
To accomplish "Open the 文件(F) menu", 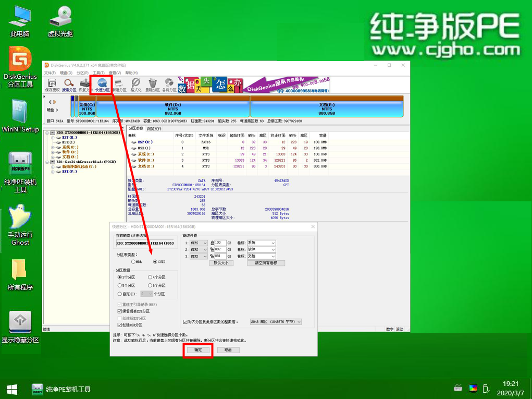I will (50, 73).
